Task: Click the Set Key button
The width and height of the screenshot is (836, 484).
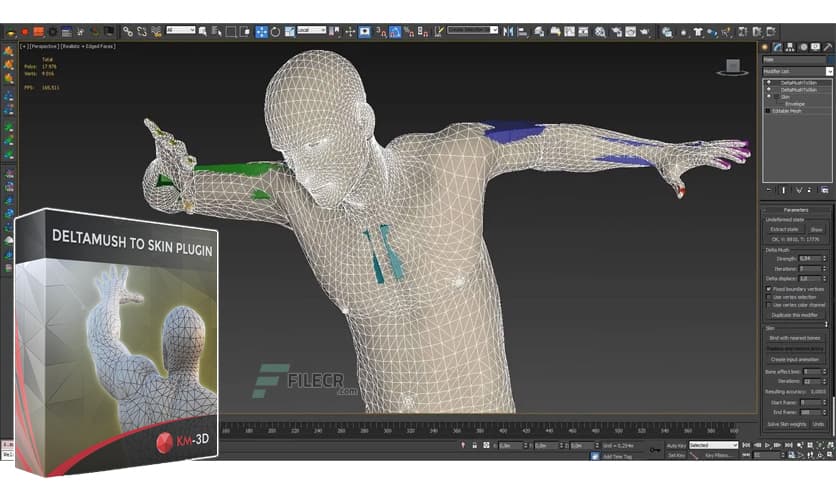Action: pyautogui.click(x=676, y=455)
